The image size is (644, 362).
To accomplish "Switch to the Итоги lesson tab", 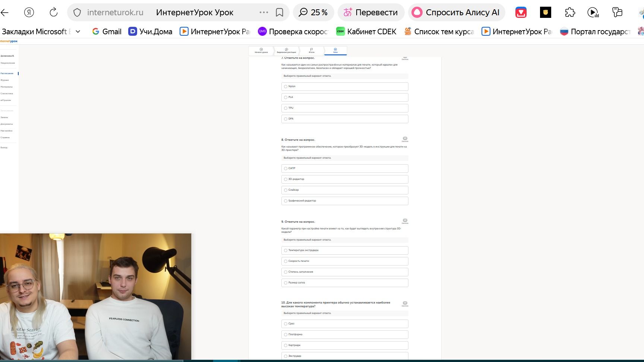I will click(312, 51).
